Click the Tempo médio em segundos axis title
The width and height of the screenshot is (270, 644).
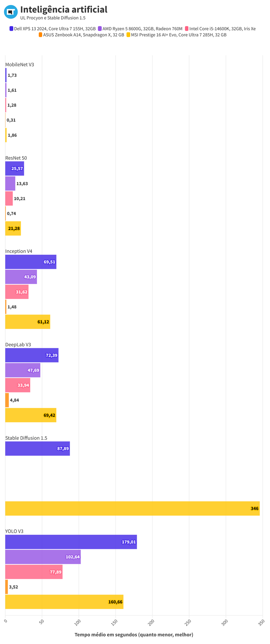(x=134, y=635)
